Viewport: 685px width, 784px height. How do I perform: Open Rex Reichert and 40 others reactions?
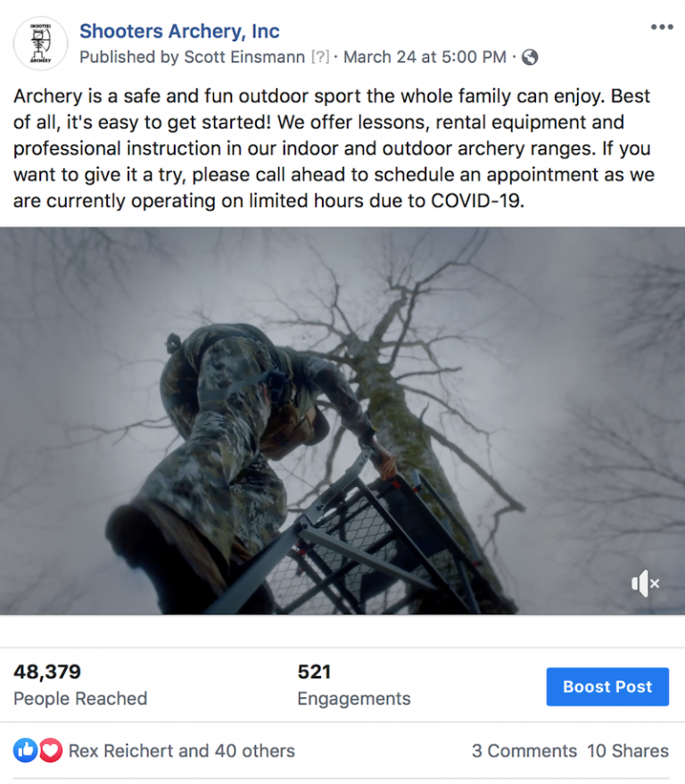[181, 750]
